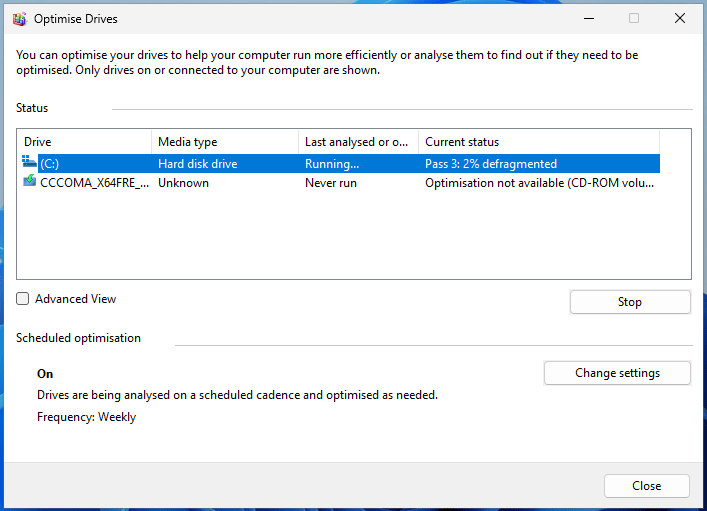Click the Optimise Drives title bar icon
707x511 pixels.
coord(19,19)
